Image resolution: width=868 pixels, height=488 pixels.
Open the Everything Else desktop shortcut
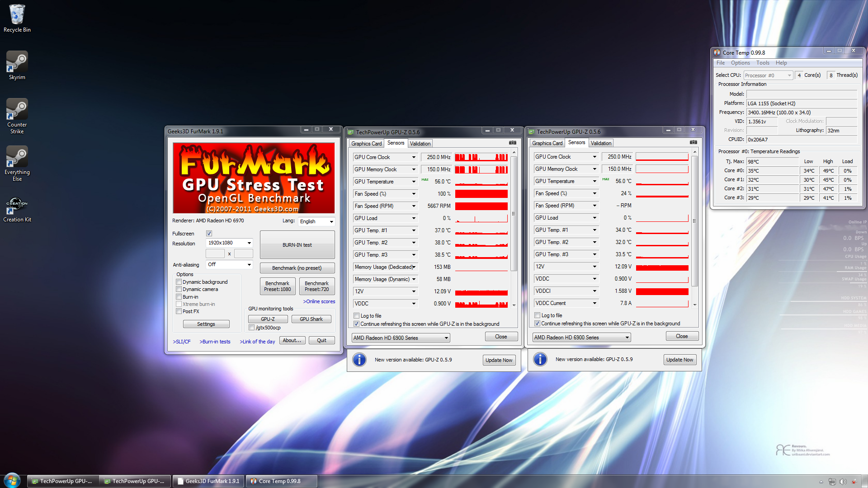(17, 164)
